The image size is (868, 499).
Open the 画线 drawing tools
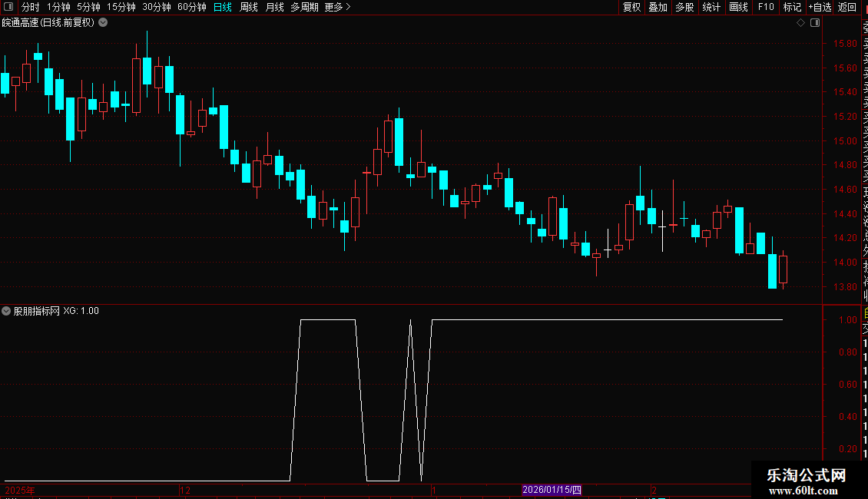pos(738,7)
